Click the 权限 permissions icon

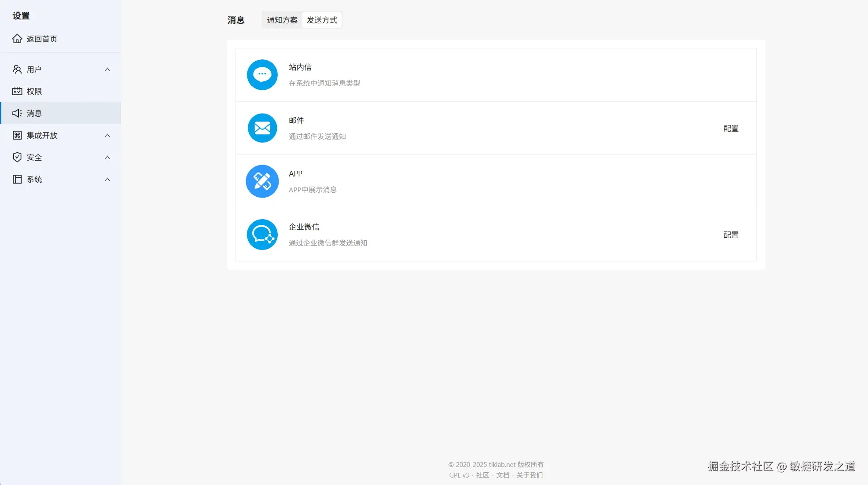pos(17,91)
